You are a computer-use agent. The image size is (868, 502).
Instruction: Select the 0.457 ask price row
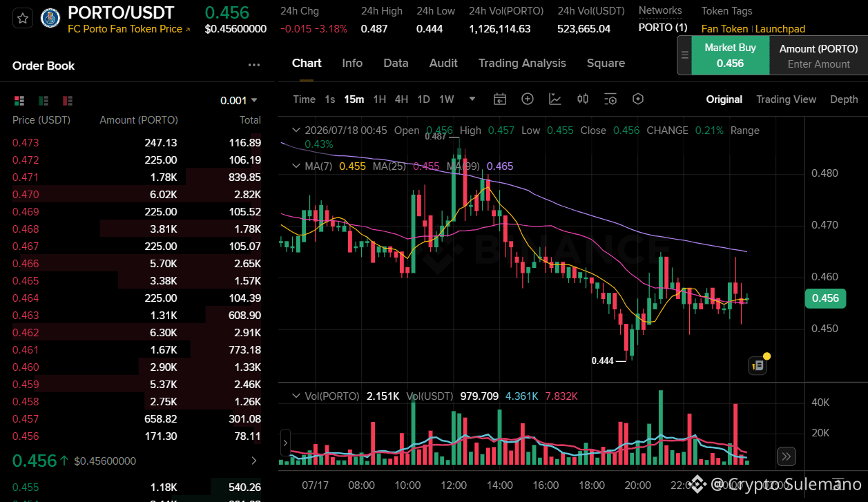pyautogui.click(x=137, y=419)
